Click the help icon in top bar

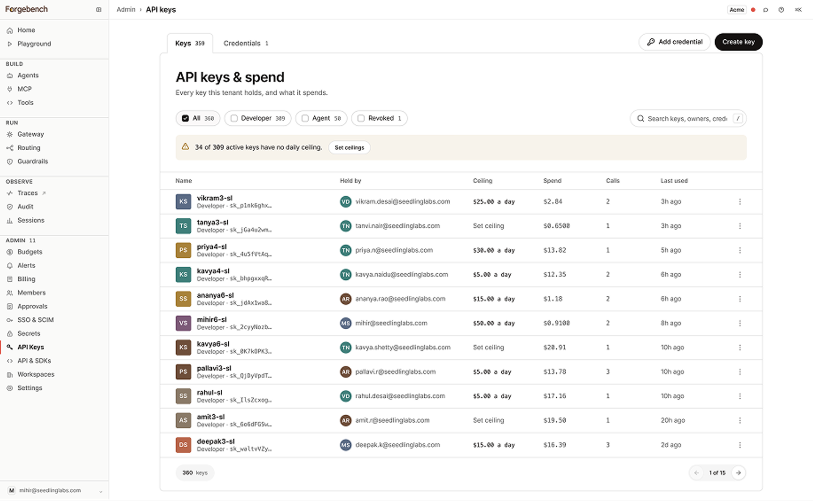(781, 10)
